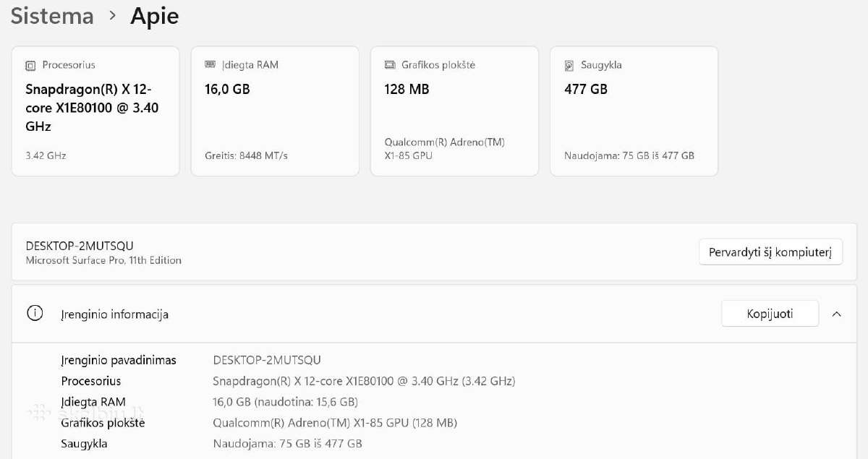The width and height of the screenshot is (868, 459).
Task: Select the 128 MB value in graphics card
Action: coord(407,89)
